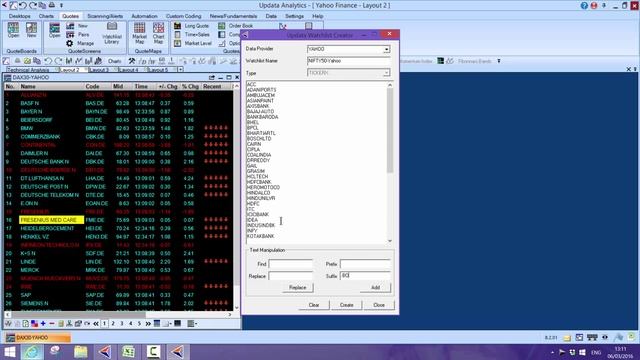Click the ticker list scrollbar thumb

(x=390, y=130)
